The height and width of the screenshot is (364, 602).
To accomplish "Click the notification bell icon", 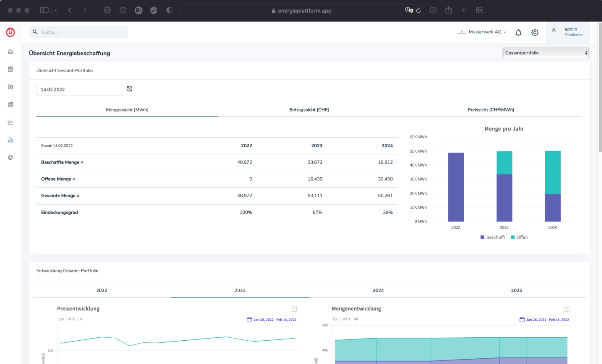I will tap(518, 32).
